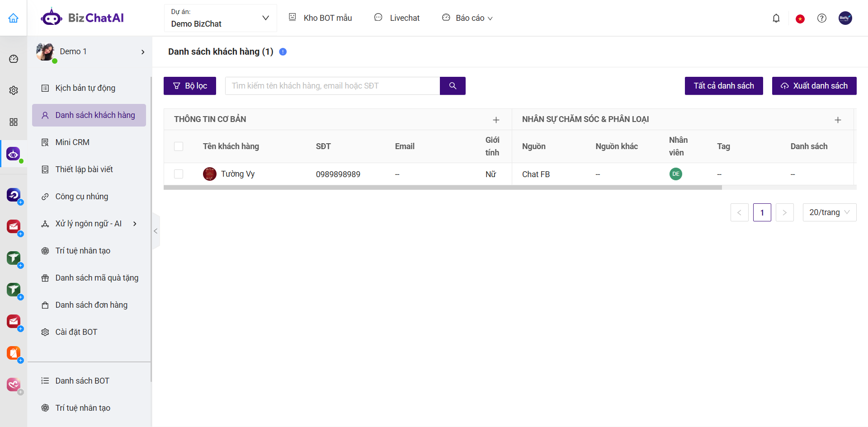Check the select-all header checkbox

coord(179,146)
